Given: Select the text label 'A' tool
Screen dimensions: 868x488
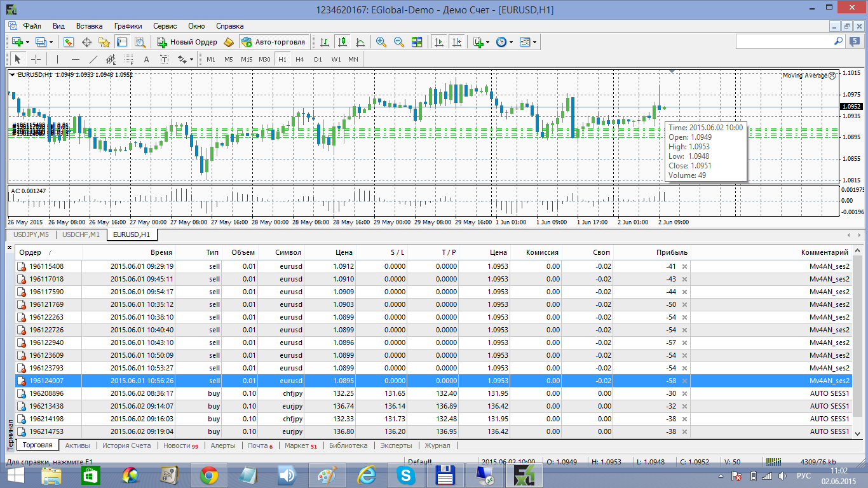Looking at the screenshot, I should (x=146, y=59).
